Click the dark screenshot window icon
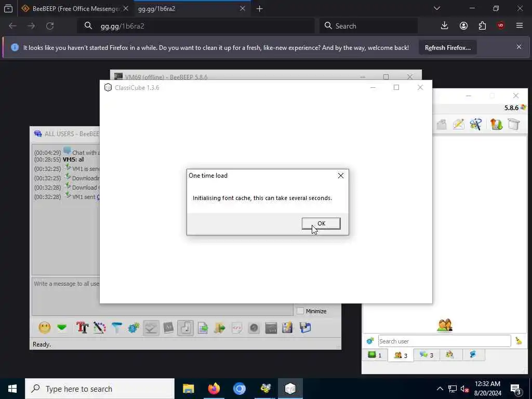The width and height of the screenshot is (532, 399). (x=271, y=328)
